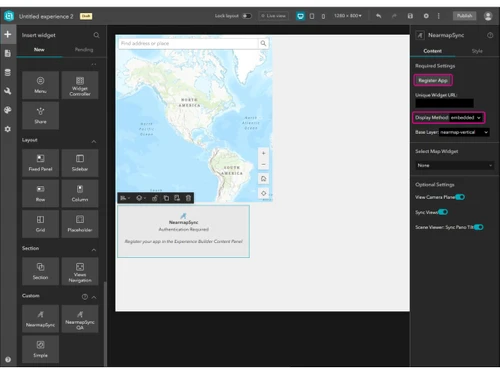Click the map home extent button
Screen dimensions: 500x375
[263, 179]
